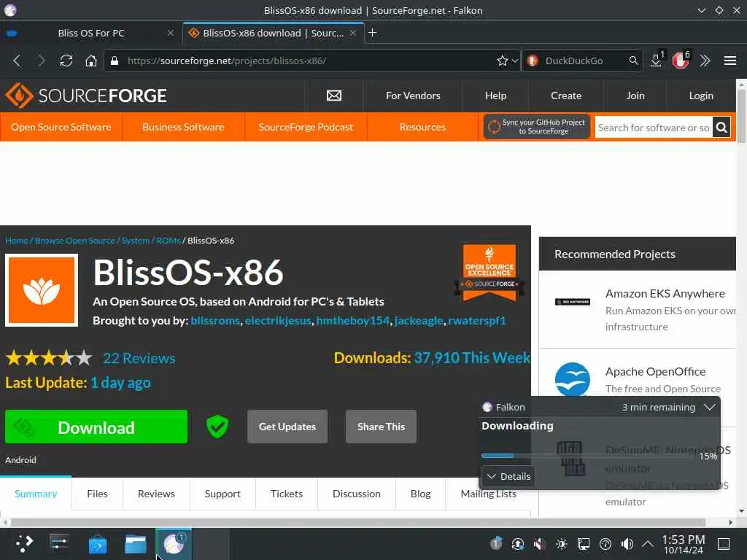Open Open Source Software menu
The height and width of the screenshot is (560, 747).
point(61,127)
